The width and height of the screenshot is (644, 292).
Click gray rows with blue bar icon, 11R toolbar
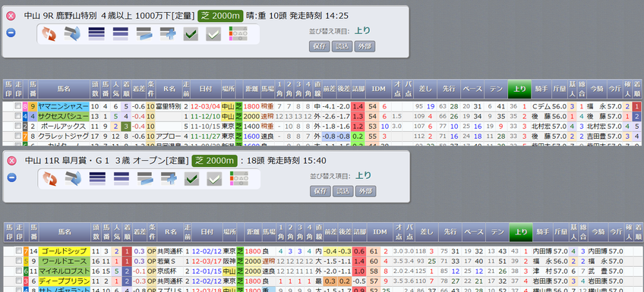pyautogui.click(x=145, y=179)
